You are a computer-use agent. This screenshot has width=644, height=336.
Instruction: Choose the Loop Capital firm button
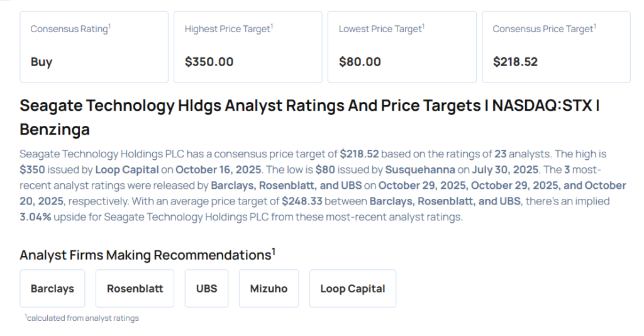[352, 289]
